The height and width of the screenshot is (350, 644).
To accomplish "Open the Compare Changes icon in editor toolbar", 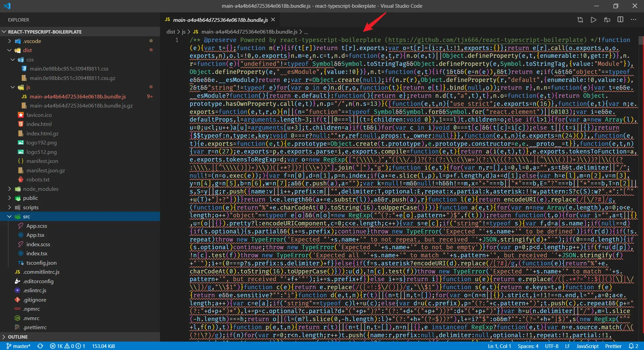I will [580, 20].
